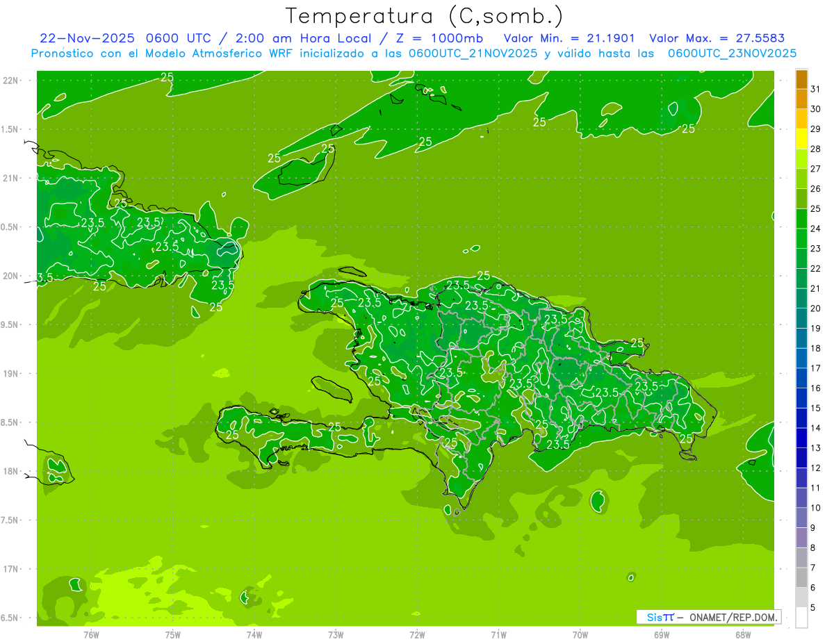This screenshot has height=644, width=834.
Task: Click the '15' colorbar scale label
Action: pos(816,408)
